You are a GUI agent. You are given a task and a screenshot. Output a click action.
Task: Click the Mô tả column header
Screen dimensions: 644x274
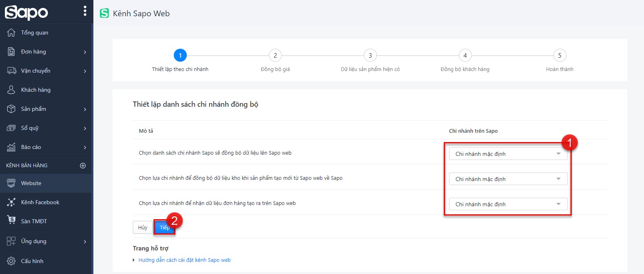point(146,131)
